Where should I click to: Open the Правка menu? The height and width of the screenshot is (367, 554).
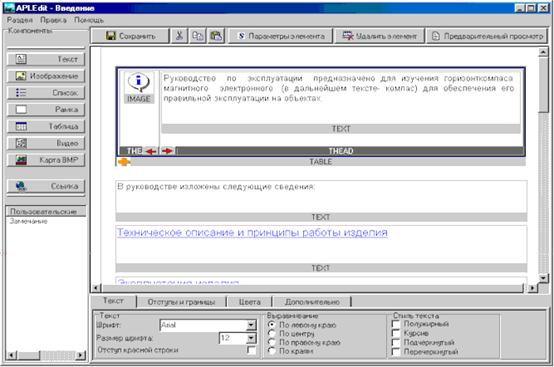click(53, 20)
